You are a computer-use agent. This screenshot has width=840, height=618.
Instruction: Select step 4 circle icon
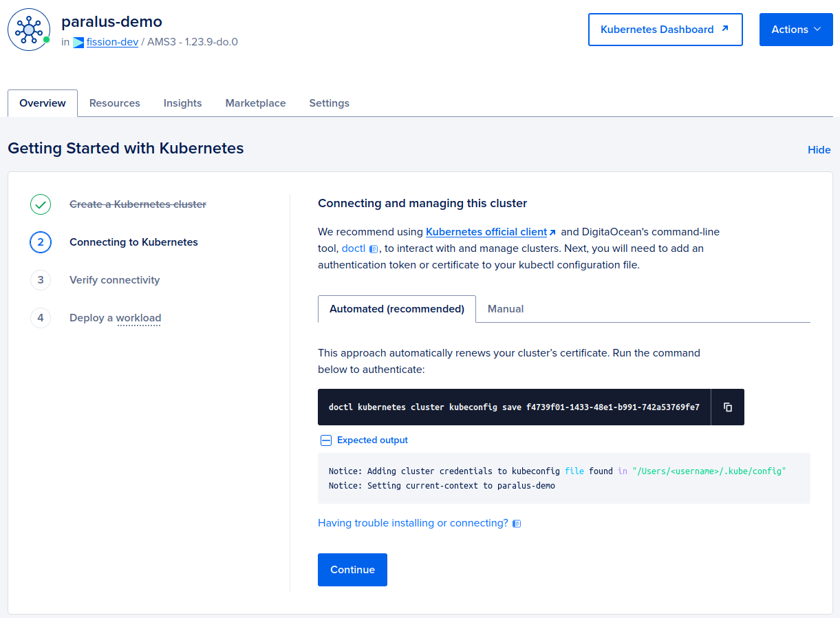[x=41, y=318]
